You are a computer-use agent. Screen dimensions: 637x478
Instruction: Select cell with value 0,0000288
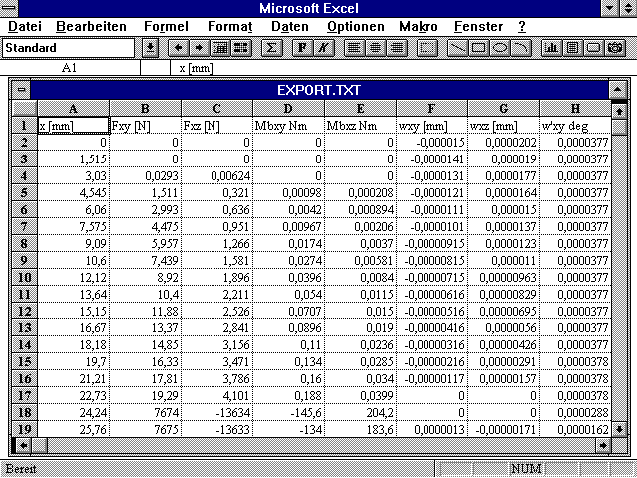point(575,413)
